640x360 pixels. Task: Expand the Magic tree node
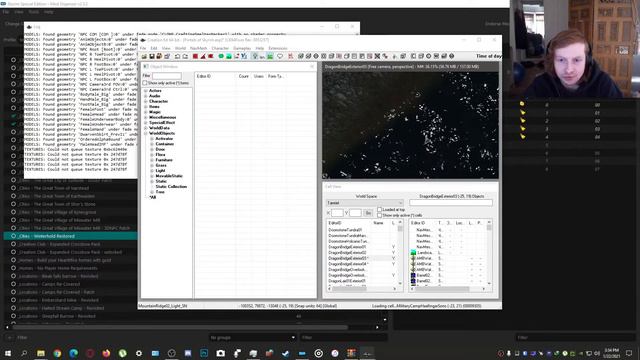[146, 112]
